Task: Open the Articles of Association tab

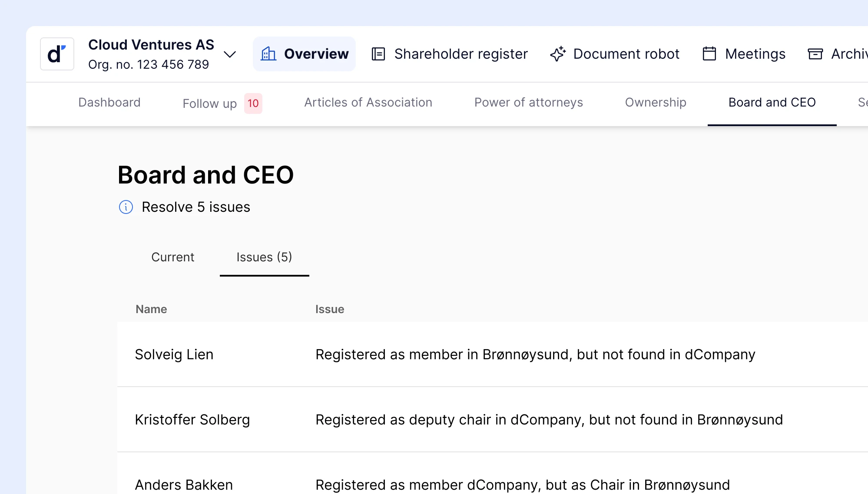Action: [x=368, y=103]
